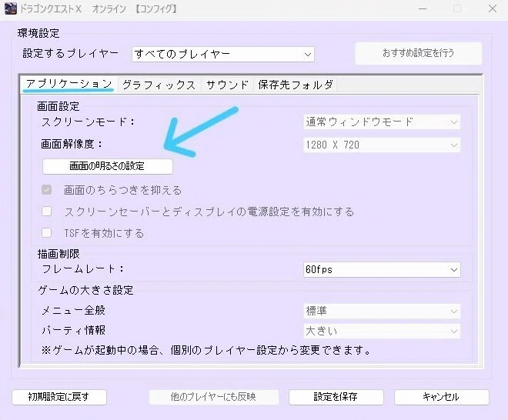This screenshot has height=420, width=508.
Task: Switch to the グラフィックス tab
Action: (x=159, y=85)
